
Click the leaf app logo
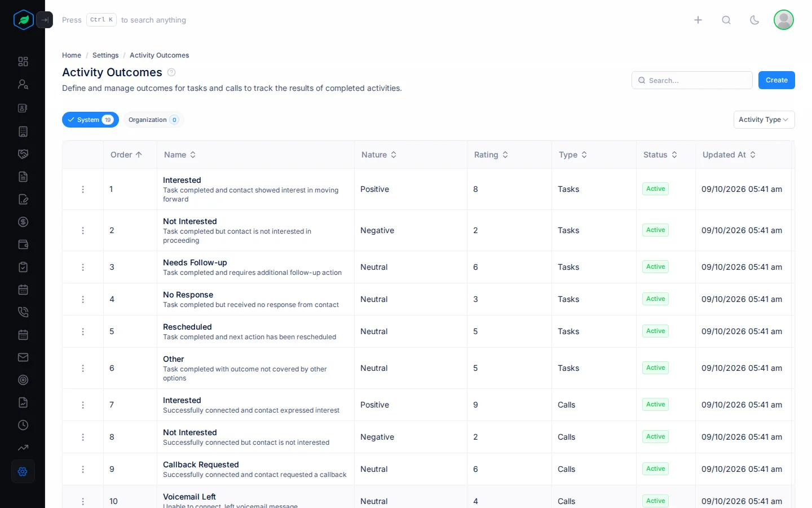tap(24, 20)
